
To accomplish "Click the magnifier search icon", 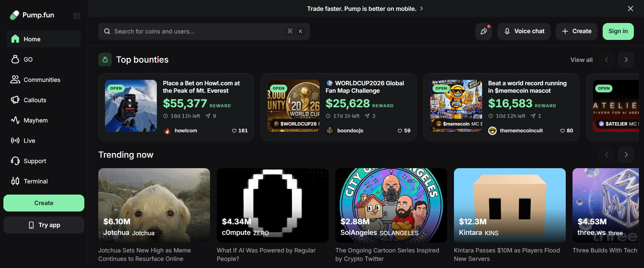I will coord(107,31).
